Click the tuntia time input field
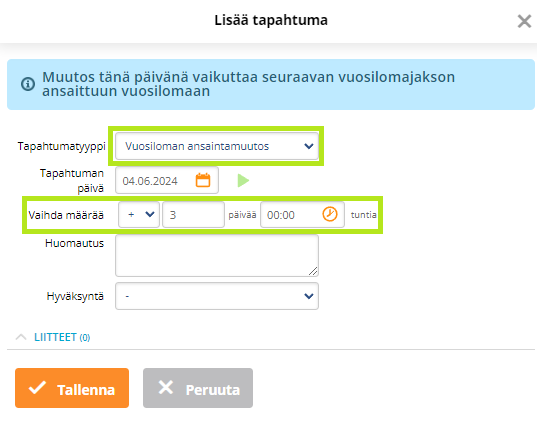This screenshot has width=537, height=424. [302, 215]
